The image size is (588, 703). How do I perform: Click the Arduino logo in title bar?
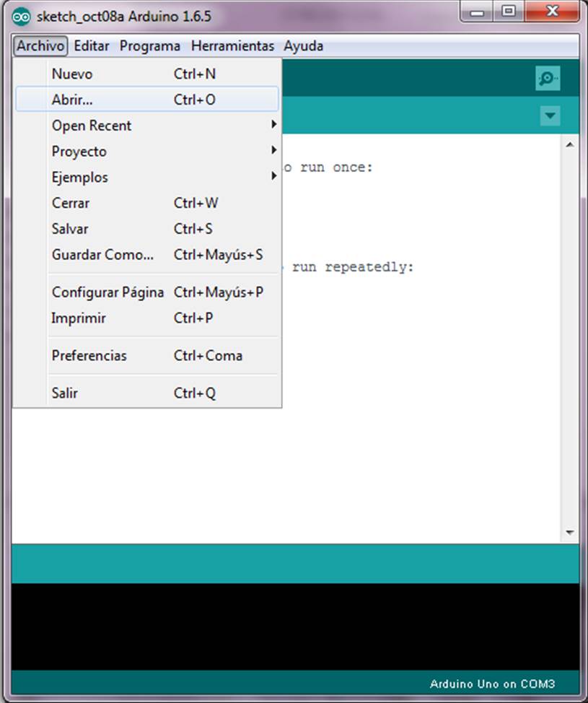(21, 17)
